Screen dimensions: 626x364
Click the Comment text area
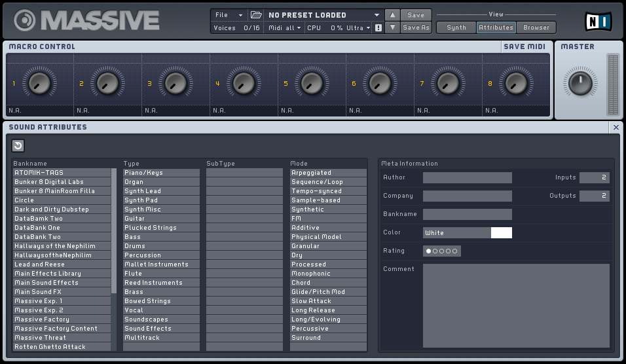pyautogui.click(x=516, y=306)
